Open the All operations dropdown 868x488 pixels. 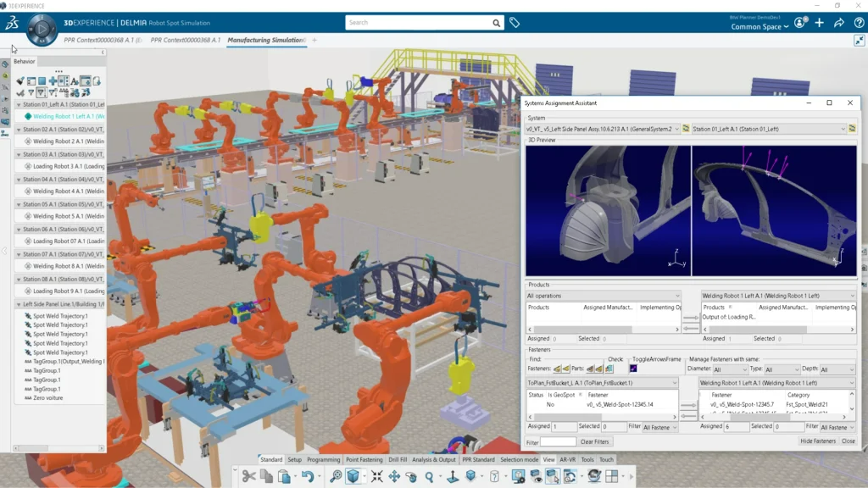tap(603, 296)
